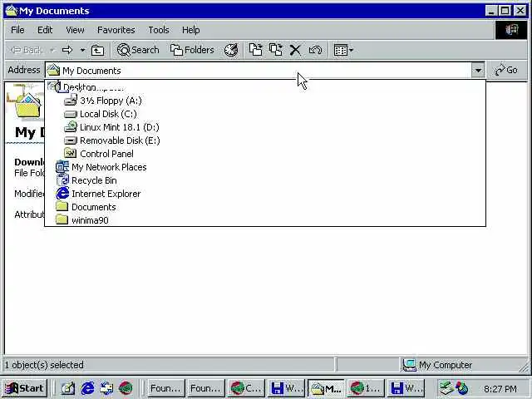Launch Internet Explorer from quick launch

point(87,388)
